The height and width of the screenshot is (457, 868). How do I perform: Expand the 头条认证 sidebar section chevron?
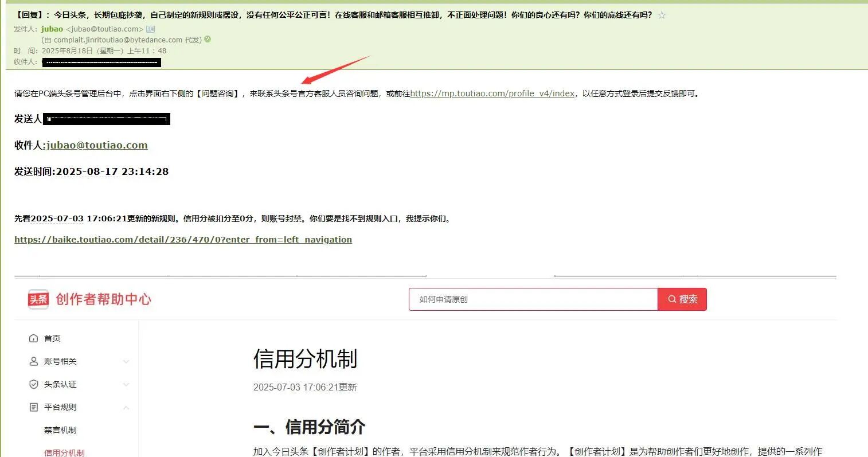tap(126, 384)
